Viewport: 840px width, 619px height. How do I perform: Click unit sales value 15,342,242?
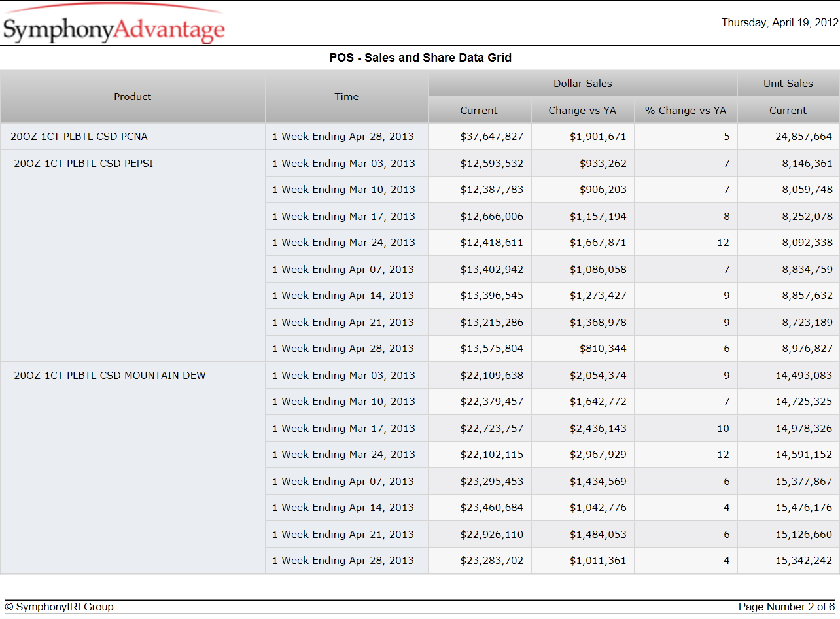[x=804, y=561]
